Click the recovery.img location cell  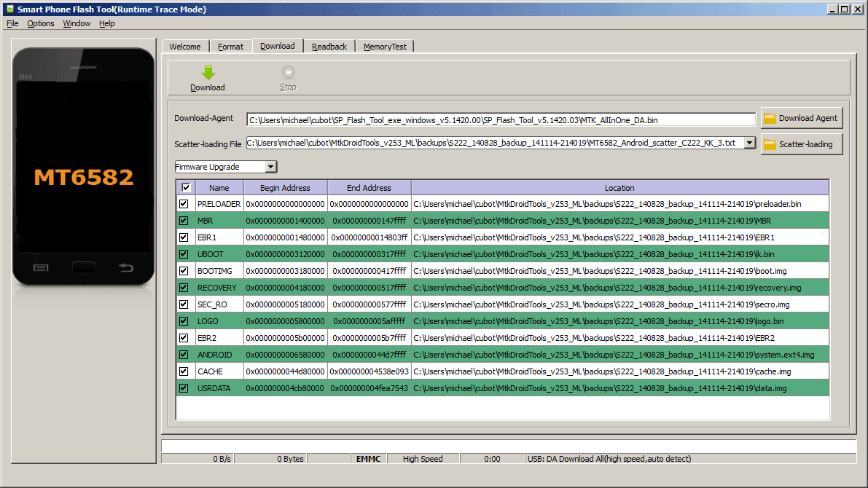click(x=619, y=288)
